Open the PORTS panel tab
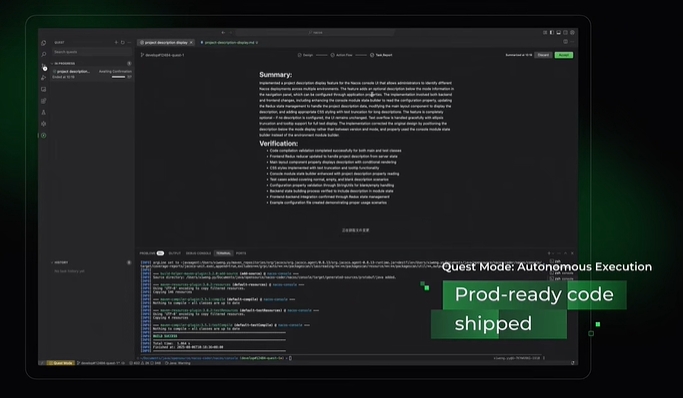 pyautogui.click(x=241, y=253)
